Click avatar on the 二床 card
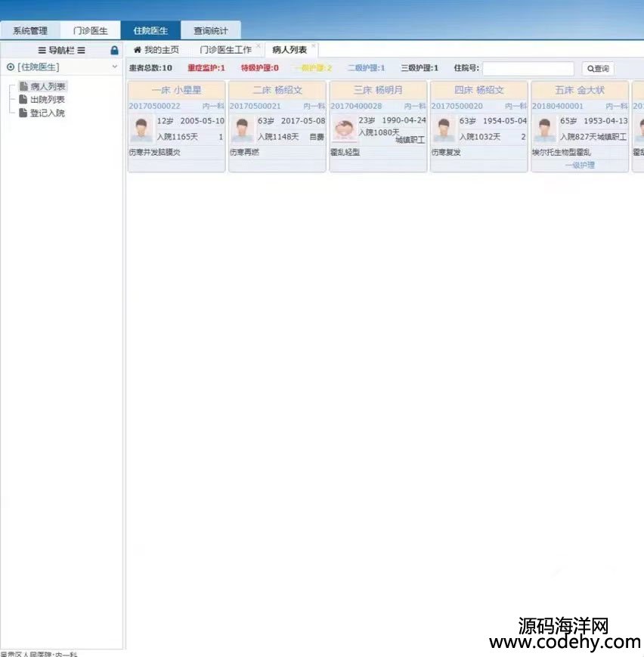The width and height of the screenshot is (644, 657). (242, 129)
